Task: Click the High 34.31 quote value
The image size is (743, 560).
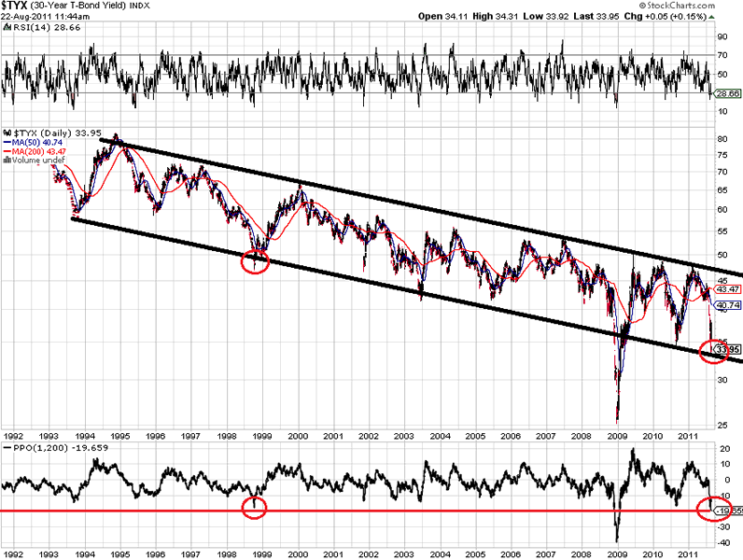Action: (495, 16)
